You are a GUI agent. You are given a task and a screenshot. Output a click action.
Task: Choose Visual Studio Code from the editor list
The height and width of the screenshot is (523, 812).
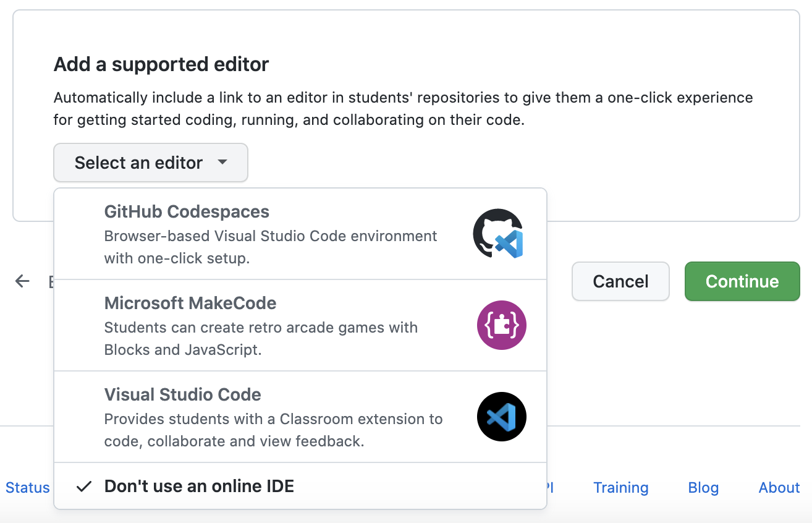click(300, 417)
